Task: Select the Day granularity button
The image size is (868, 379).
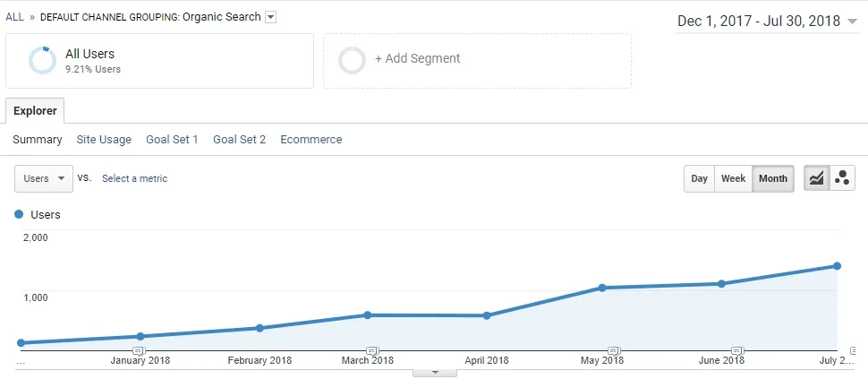Action: 699,178
